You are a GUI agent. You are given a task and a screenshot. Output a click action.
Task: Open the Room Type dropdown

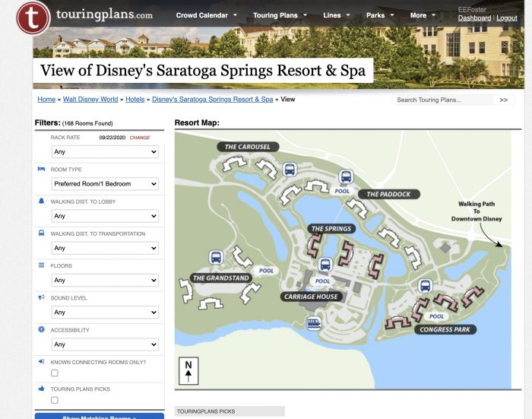pos(105,184)
